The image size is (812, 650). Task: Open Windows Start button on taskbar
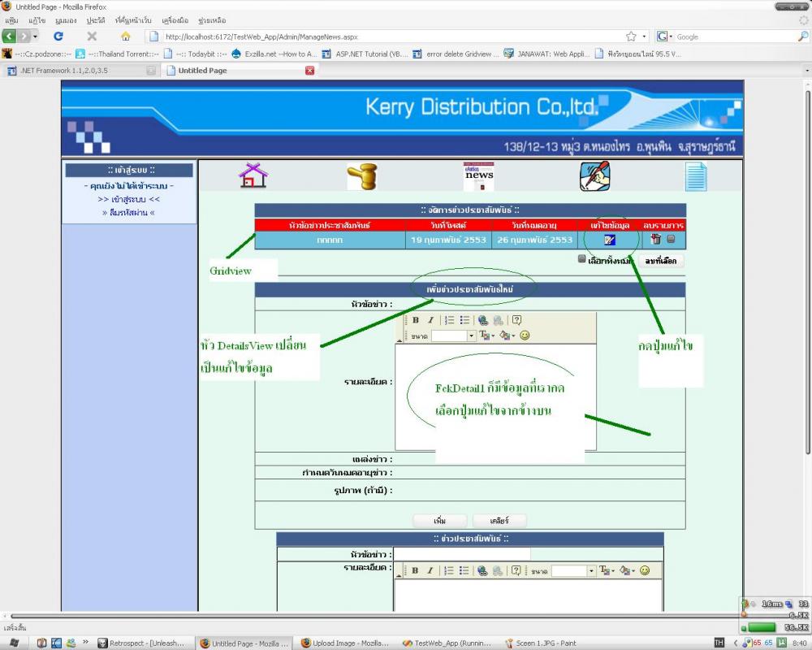pos(15,643)
